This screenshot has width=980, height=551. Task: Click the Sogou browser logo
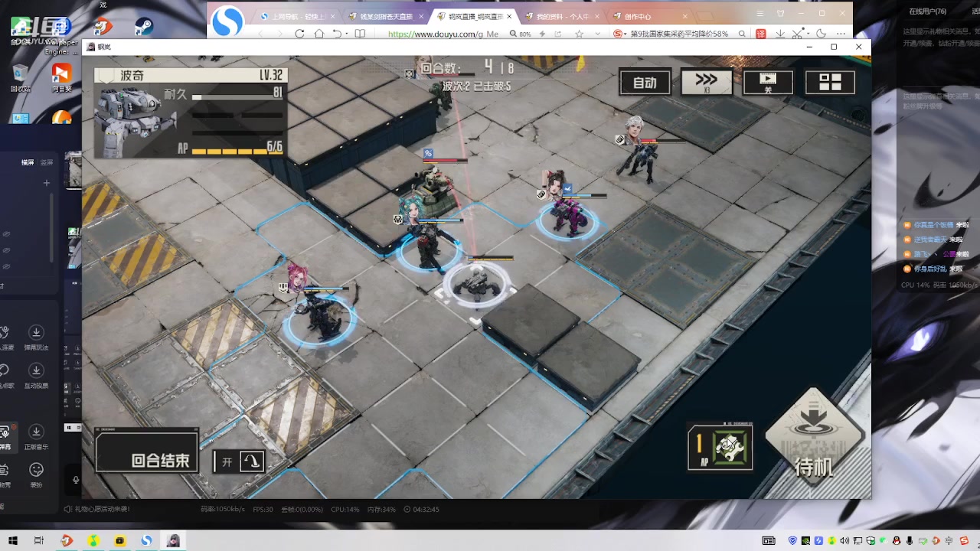point(227,21)
